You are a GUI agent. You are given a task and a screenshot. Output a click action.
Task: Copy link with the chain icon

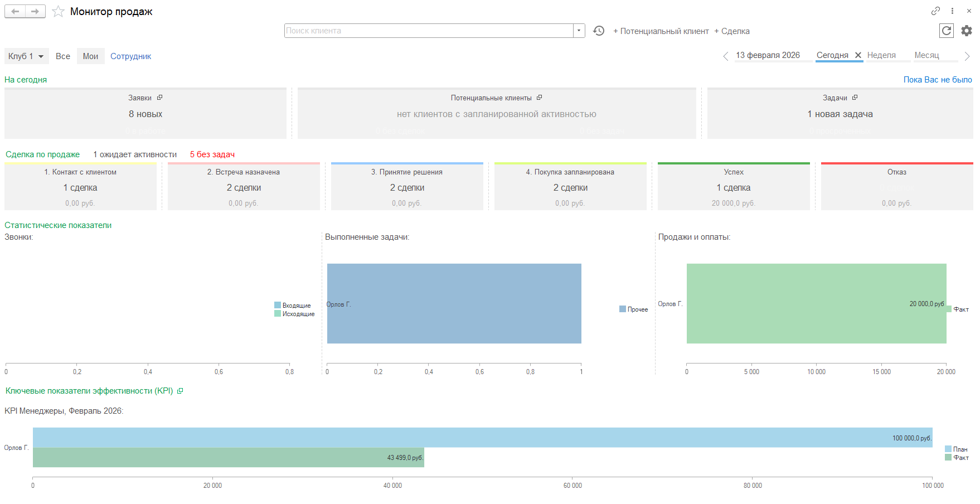click(x=935, y=11)
